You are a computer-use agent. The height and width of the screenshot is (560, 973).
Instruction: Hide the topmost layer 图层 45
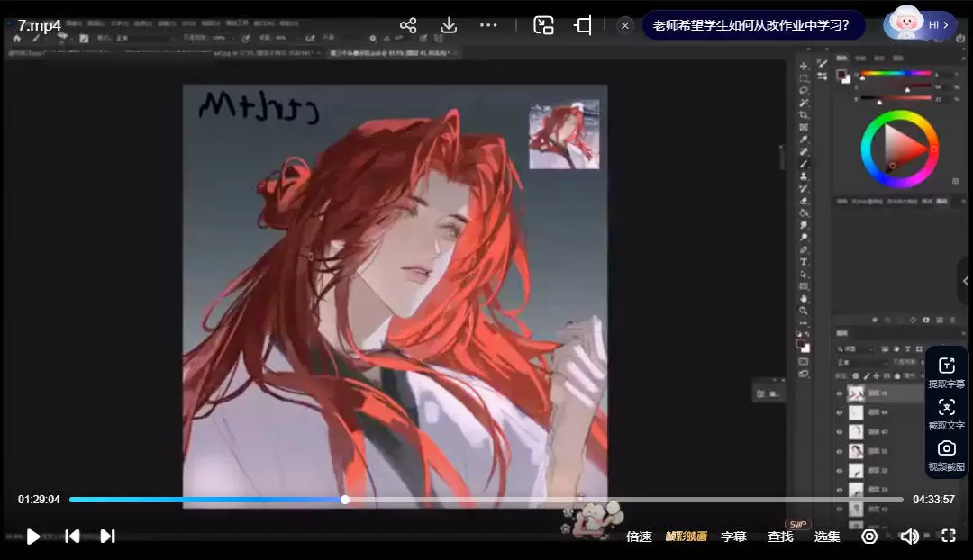[841, 393]
